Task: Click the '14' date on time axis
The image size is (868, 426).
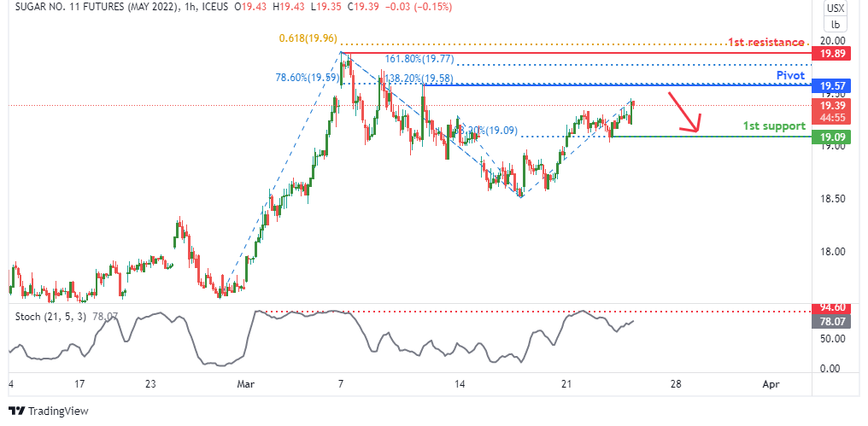Action: click(459, 384)
